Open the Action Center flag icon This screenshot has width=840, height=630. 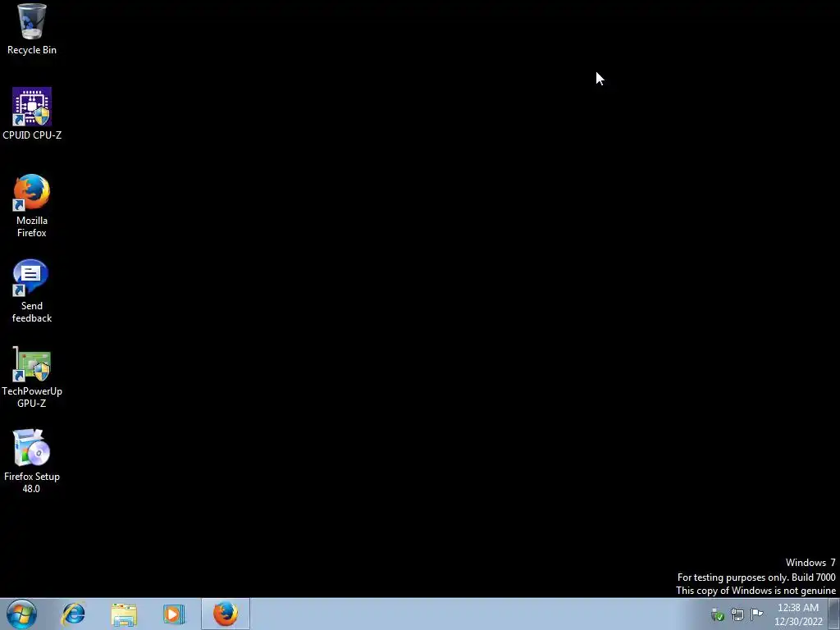pos(757,614)
